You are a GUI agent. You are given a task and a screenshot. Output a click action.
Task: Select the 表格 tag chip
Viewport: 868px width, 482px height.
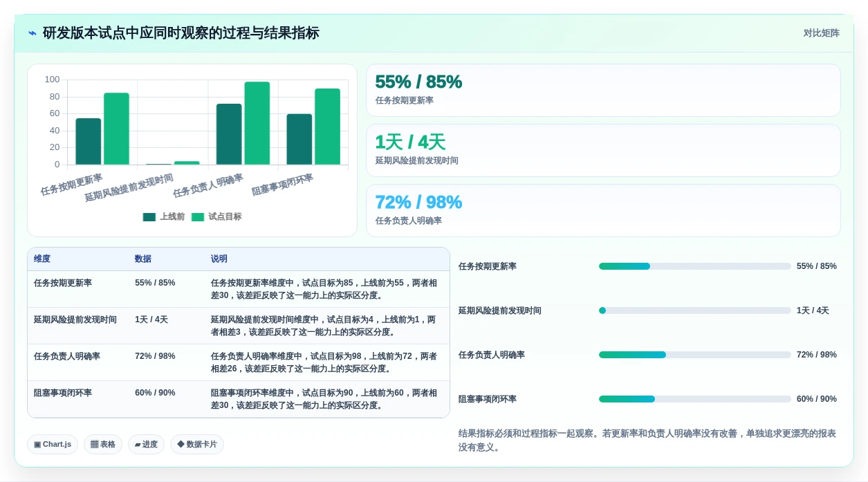[x=103, y=444]
